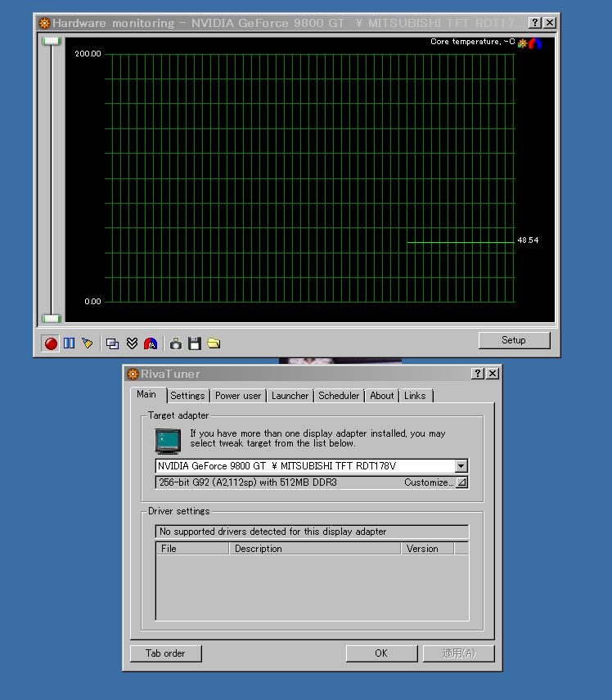Click the Core temperature graph label
Image resolution: width=612 pixels, height=700 pixels.
pyautogui.click(x=473, y=42)
